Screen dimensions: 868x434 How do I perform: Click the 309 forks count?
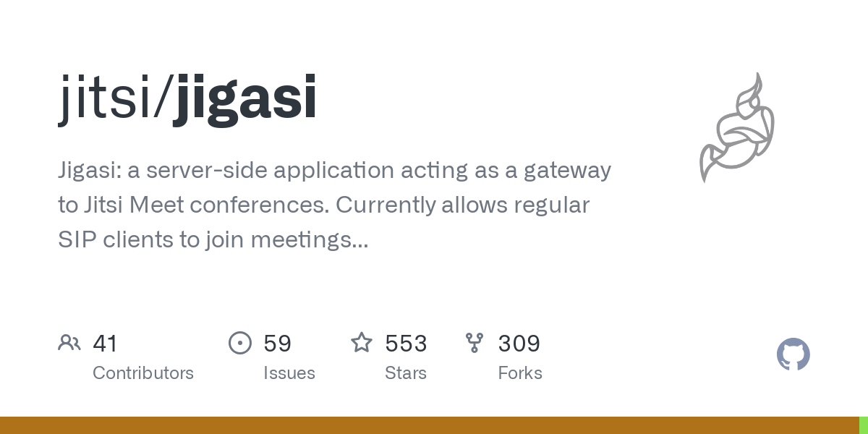point(519,344)
